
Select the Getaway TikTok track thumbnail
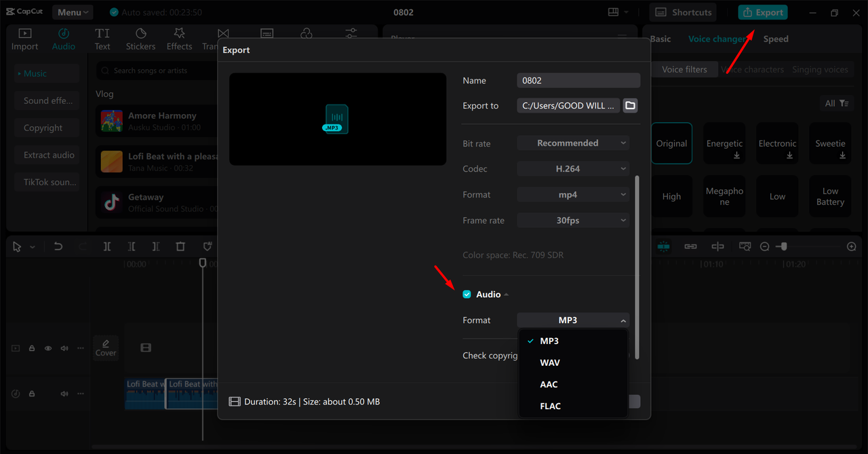click(x=112, y=202)
